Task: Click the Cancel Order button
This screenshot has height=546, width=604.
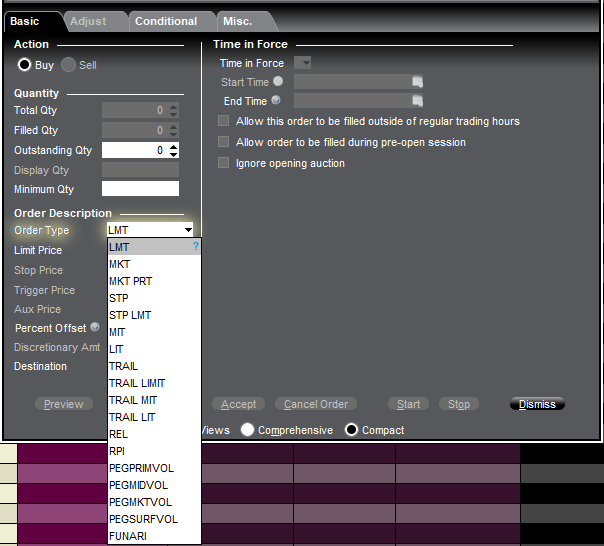Action: point(316,404)
